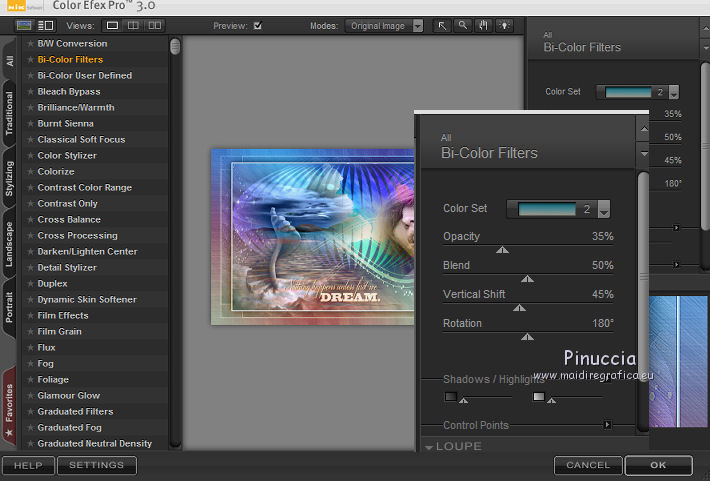
Task: Star the Fog filter as favorite
Action: (30, 364)
